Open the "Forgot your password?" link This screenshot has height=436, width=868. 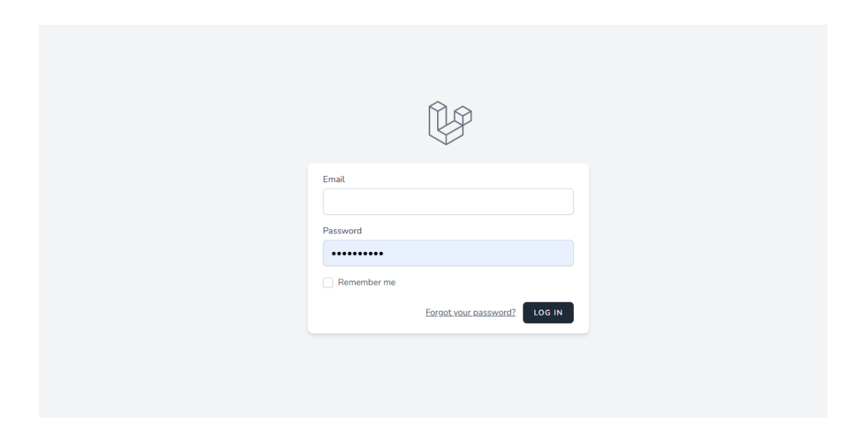pyautogui.click(x=471, y=313)
